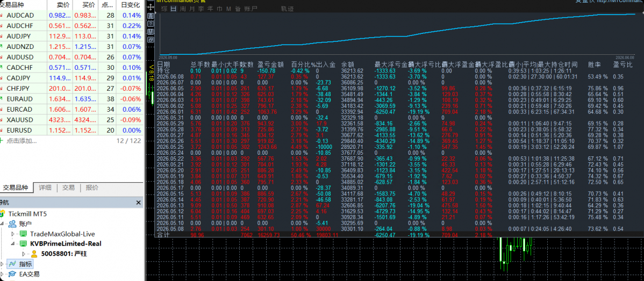The width and height of the screenshot is (644, 281).
Task: Collapse the KVBPrimeLimited-Real server node
Action: click(13, 244)
